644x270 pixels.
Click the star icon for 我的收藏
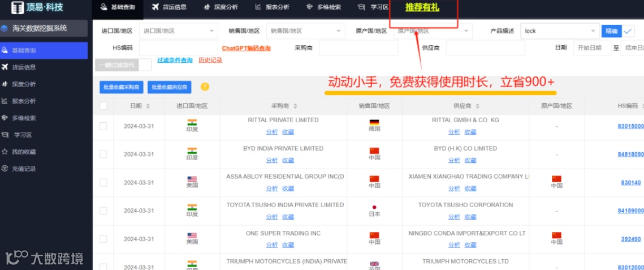coord(5,151)
